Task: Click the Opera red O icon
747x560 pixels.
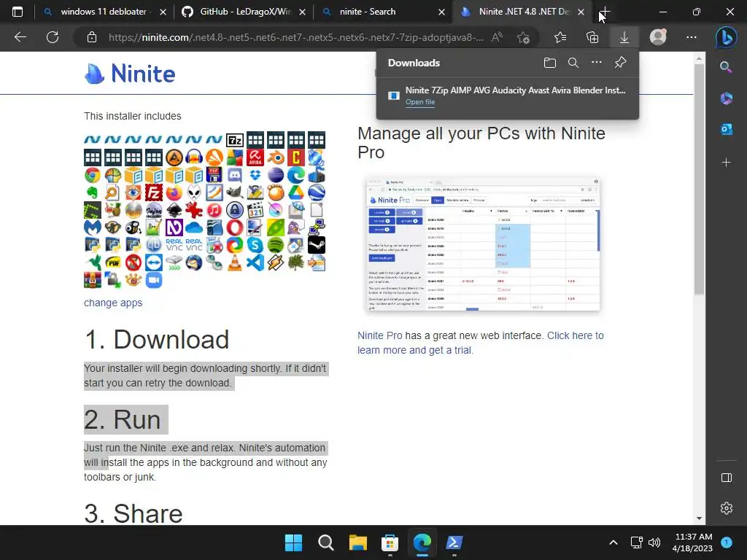Action: coord(234,227)
